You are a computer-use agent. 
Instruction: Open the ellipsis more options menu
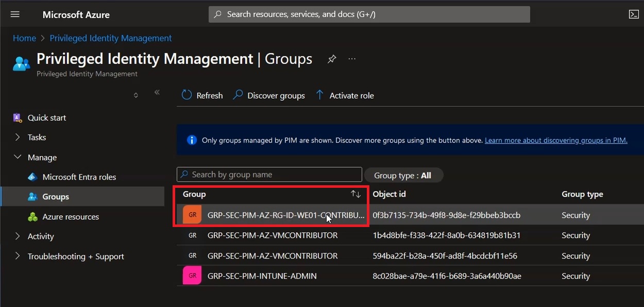pos(352,59)
